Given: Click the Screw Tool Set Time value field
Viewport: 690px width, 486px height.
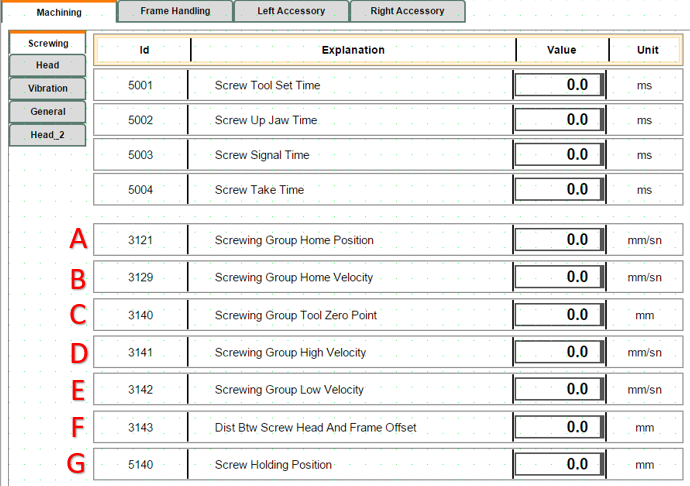Looking at the screenshot, I should click(560, 85).
